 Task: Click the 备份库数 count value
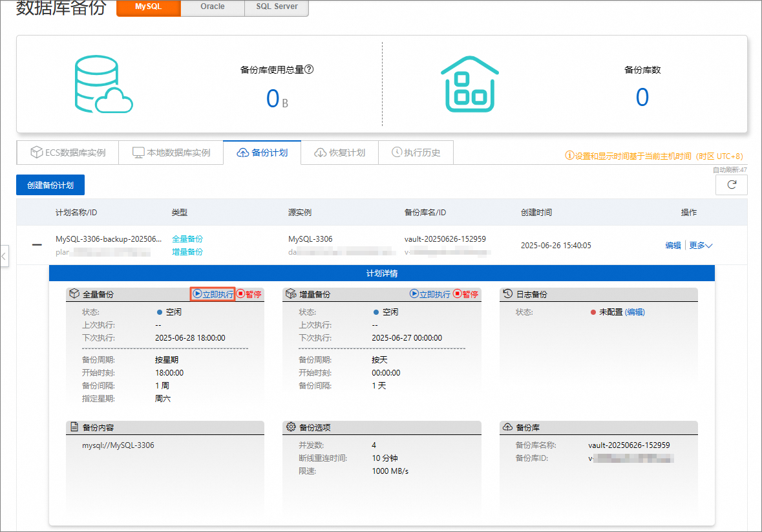pyautogui.click(x=642, y=97)
